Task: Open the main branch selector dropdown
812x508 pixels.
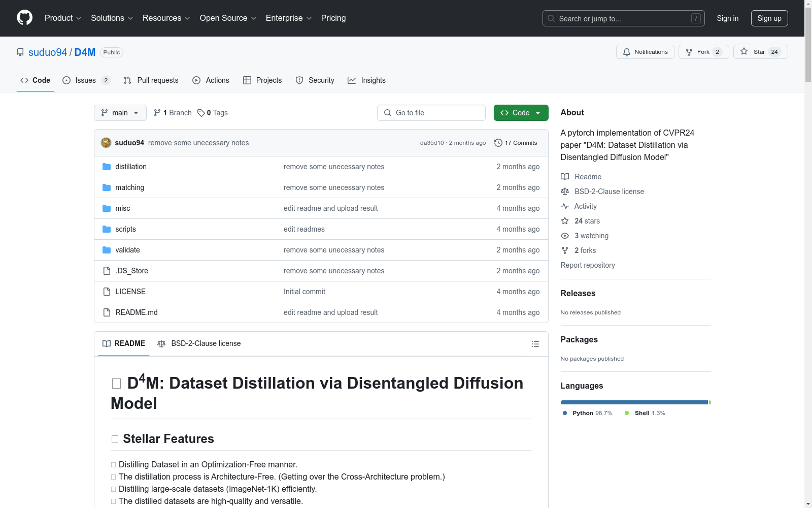Action: 120,113
